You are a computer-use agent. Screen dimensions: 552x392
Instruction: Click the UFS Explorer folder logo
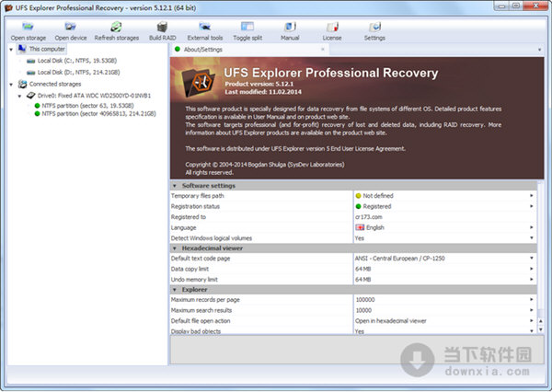[198, 83]
